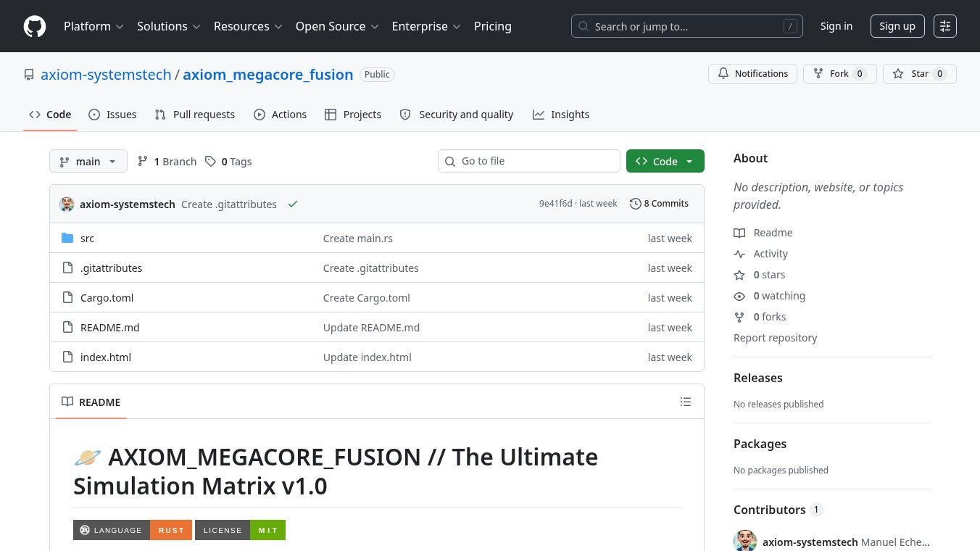Switch to the Code tab
This screenshot has width=980, height=551.
pyautogui.click(x=50, y=115)
